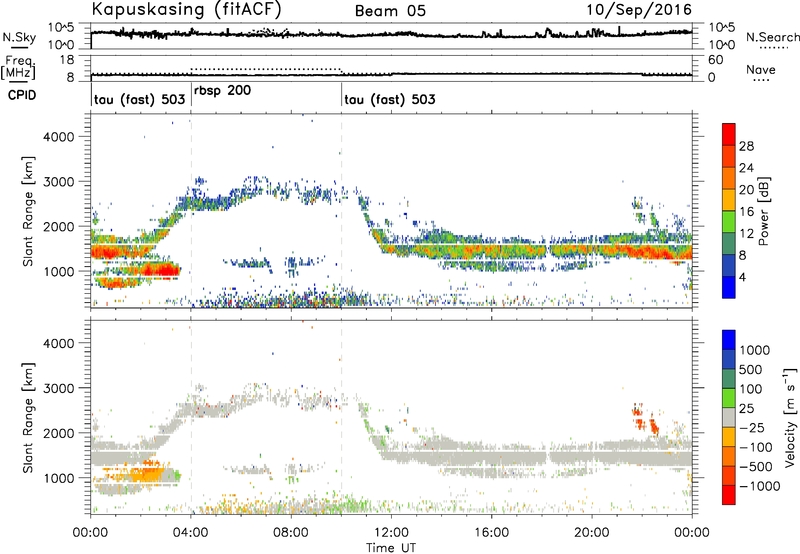The width and height of the screenshot is (800, 554).
Task: Click 4000 range tick in power panel
Action: tap(59, 137)
